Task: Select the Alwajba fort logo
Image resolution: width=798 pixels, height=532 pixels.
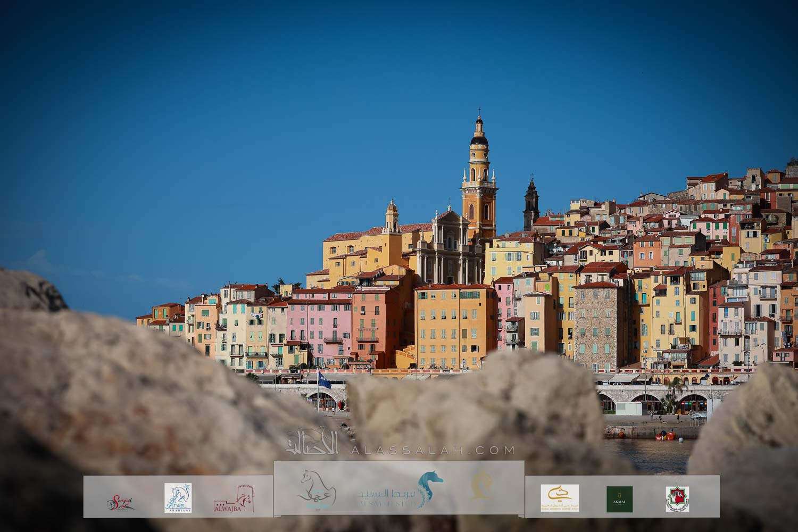Action: click(234, 499)
